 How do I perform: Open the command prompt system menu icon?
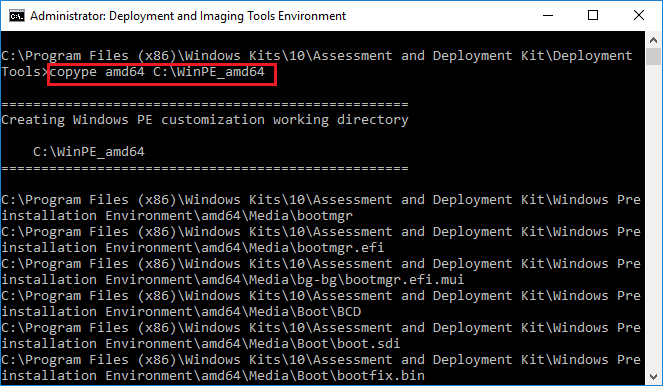pyautogui.click(x=17, y=16)
